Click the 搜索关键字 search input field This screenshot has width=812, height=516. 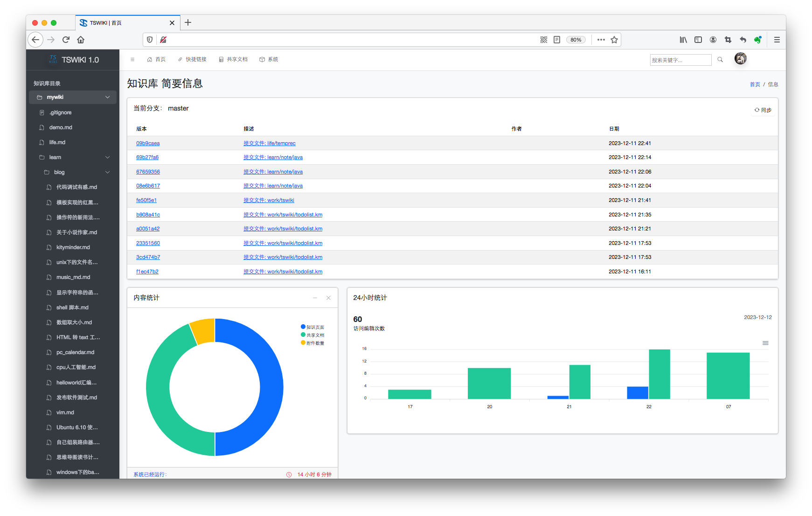click(x=679, y=59)
